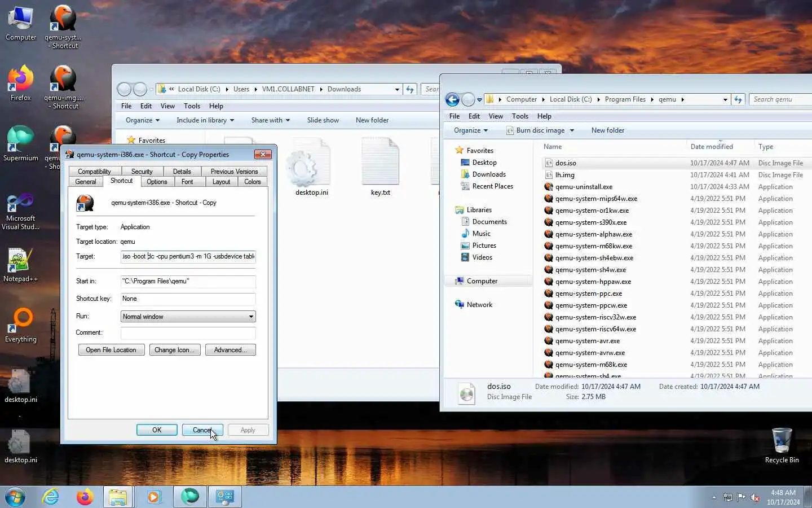Expand Organize dropdown in Downloads window

[142, 120]
